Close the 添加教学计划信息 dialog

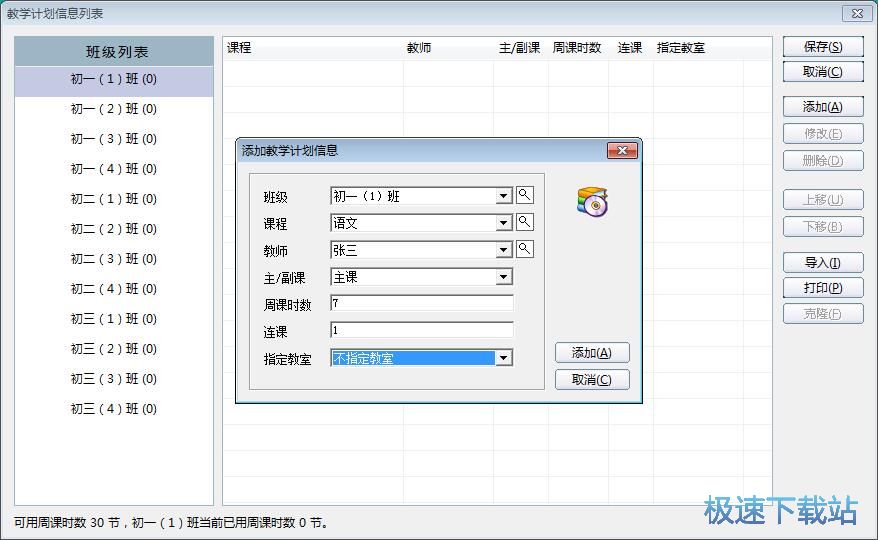point(622,150)
